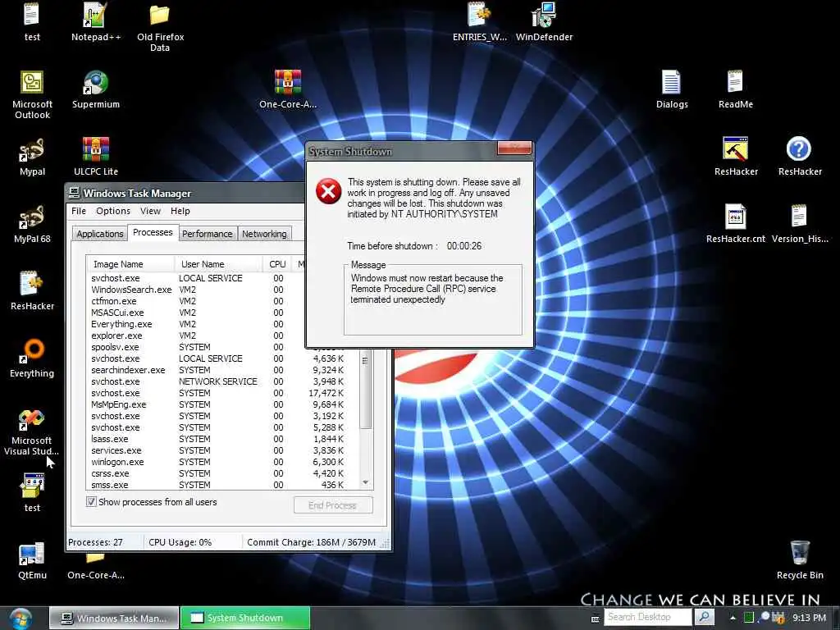This screenshot has height=630, width=840.
Task: Select the Processes tab
Action: (x=153, y=232)
